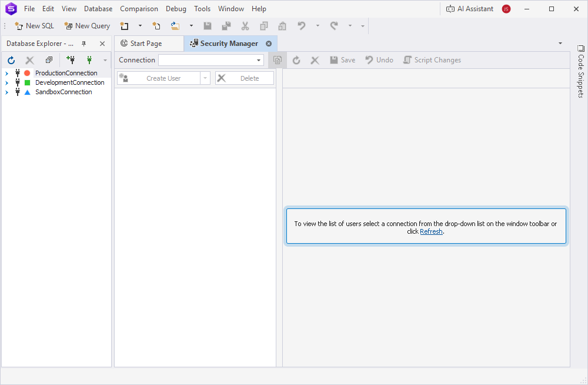Toggle the pin on the Database Explorer panel
Viewport: 588px width, 385px height.
[83, 43]
